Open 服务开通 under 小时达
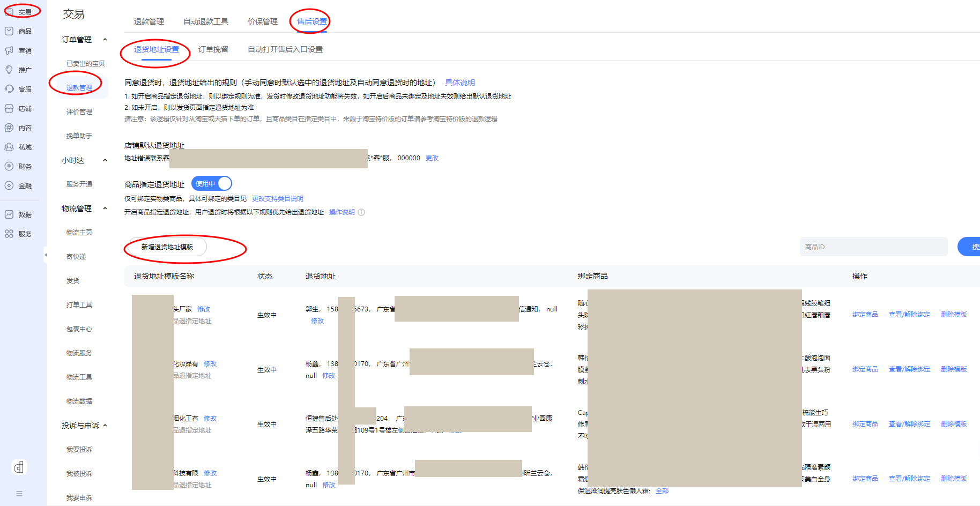 (79, 184)
